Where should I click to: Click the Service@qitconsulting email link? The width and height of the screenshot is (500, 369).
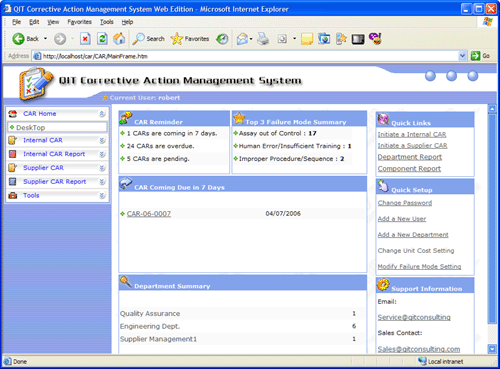pyautogui.click(x=414, y=317)
